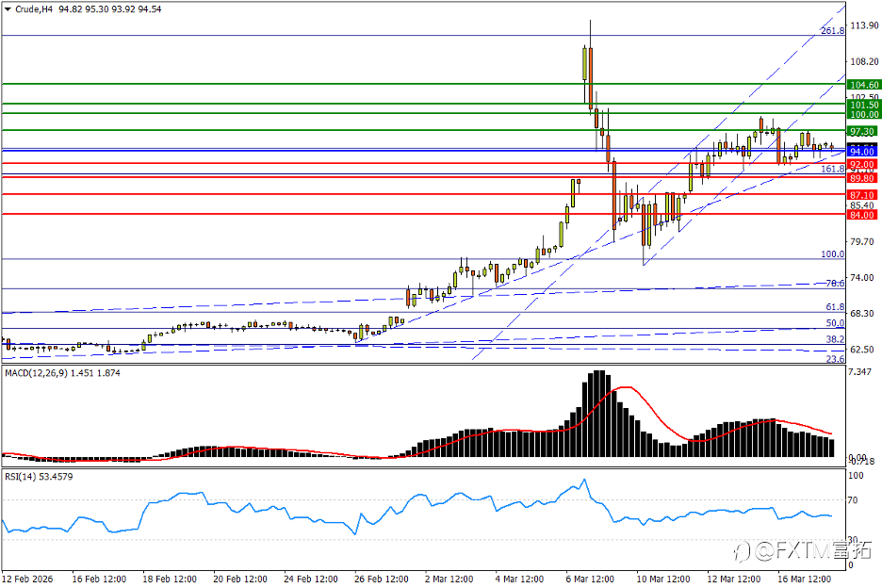Select the green 97.30 resistance label
Viewport: 882px width, 588px height.
(x=863, y=132)
